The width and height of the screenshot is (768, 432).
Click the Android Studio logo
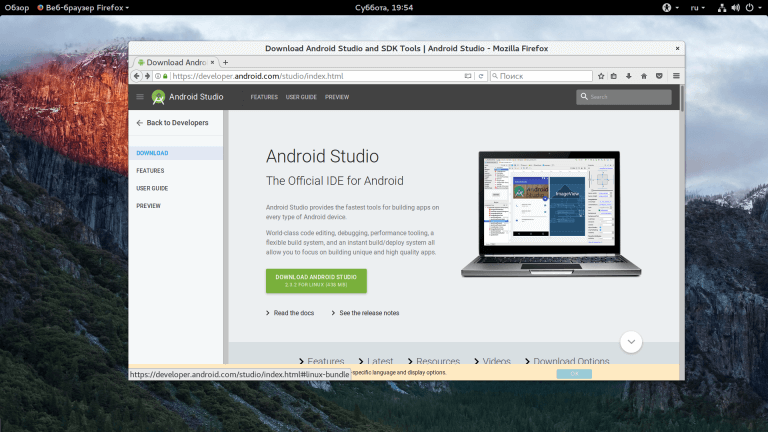pos(158,97)
